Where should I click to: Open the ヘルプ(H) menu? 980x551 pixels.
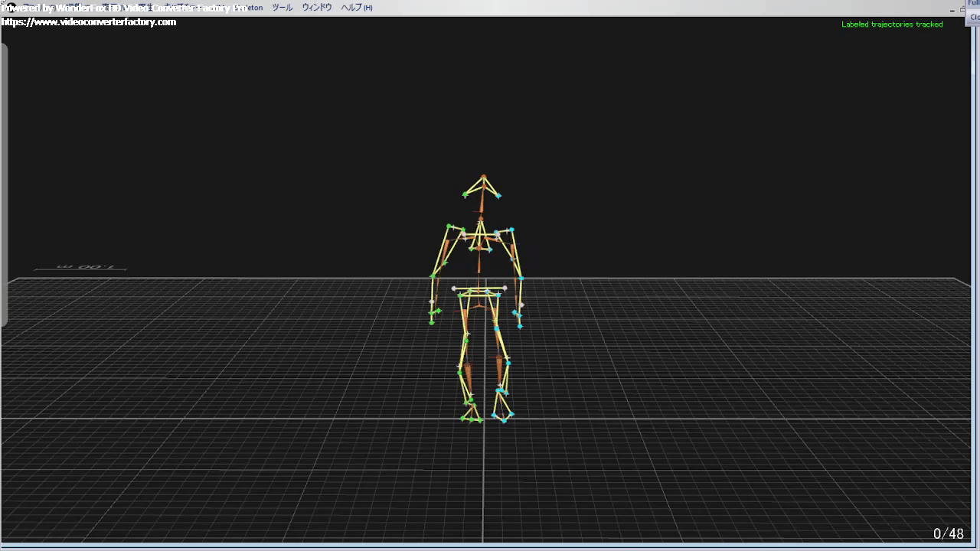356,8
